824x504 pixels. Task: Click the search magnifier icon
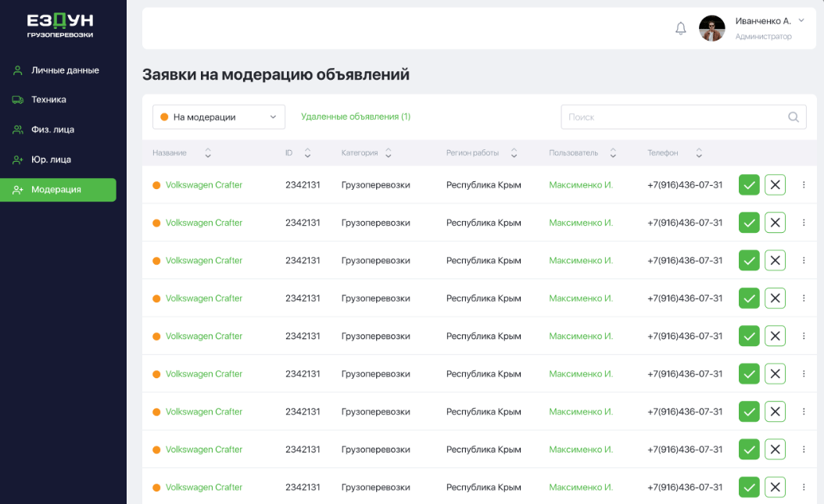coord(794,117)
